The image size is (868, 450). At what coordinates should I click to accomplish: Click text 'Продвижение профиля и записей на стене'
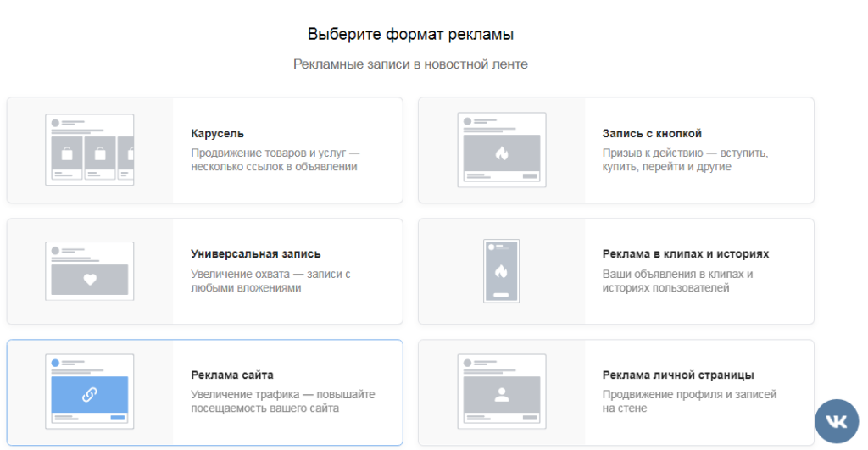(689, 402)
